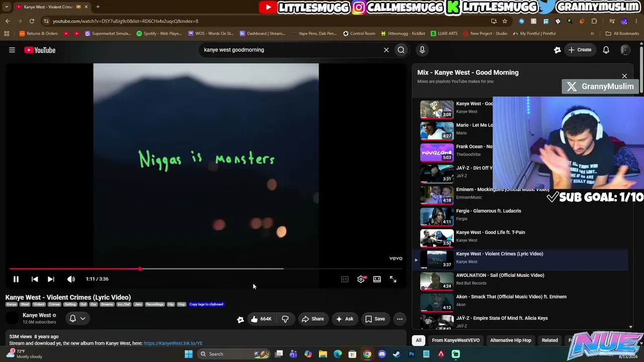This screenshot has width=644, height=362.
Task: Clear the search query with the X
Action: pyautogui.click(x=386, y=50)
